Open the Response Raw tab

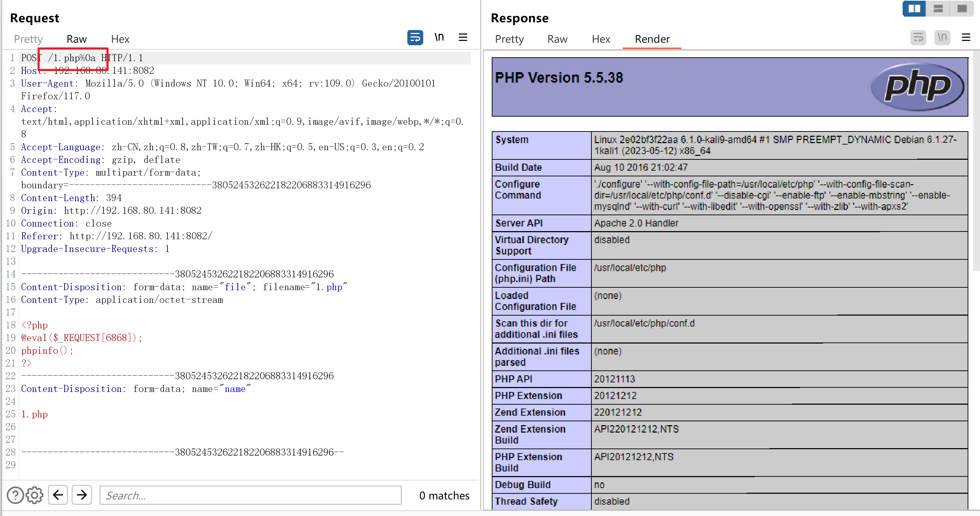pos(557,39)
